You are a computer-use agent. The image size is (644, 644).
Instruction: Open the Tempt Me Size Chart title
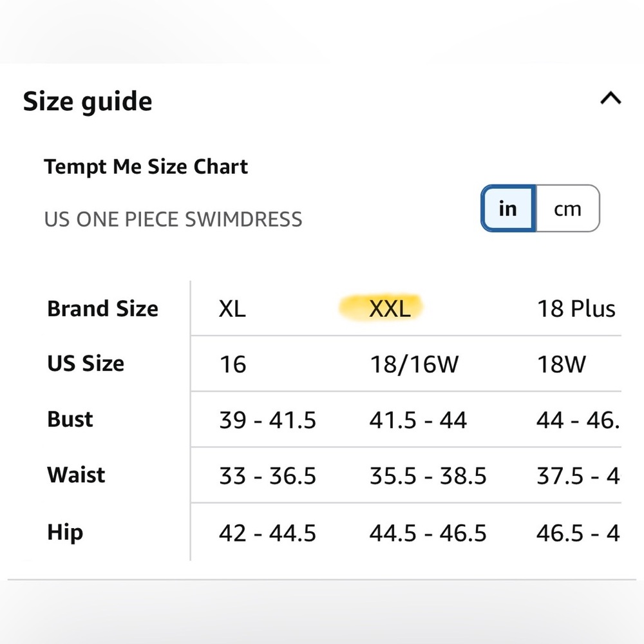[146, 167]
